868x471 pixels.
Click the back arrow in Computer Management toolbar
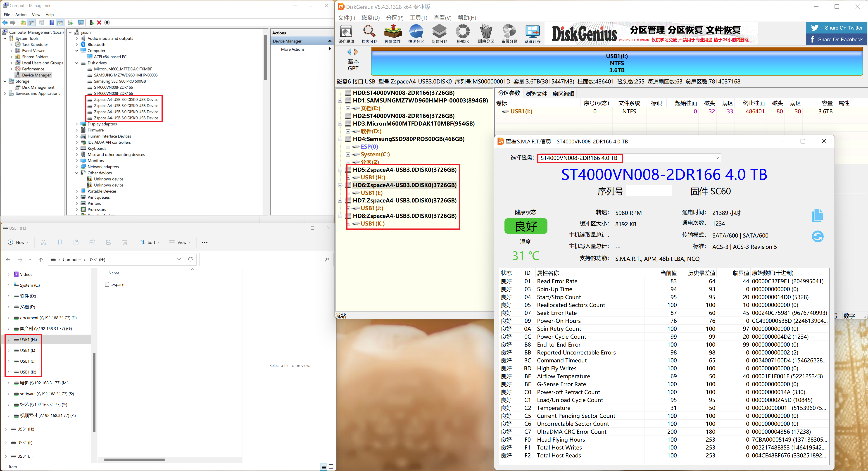point(5,23)
